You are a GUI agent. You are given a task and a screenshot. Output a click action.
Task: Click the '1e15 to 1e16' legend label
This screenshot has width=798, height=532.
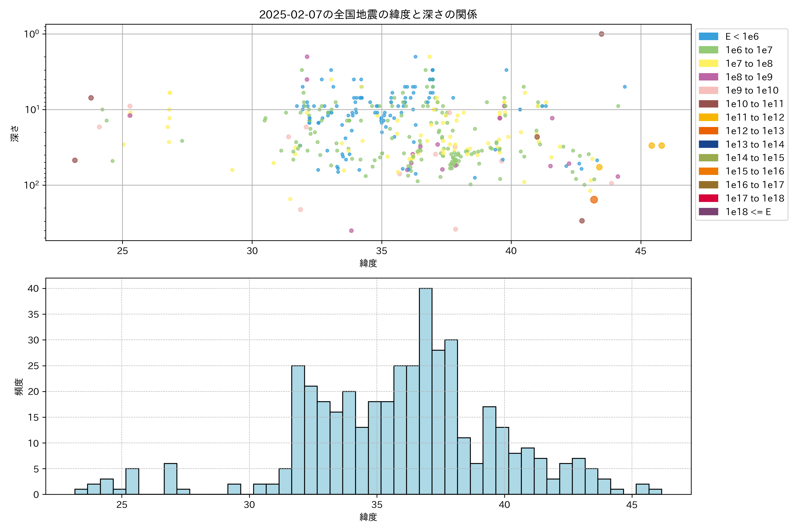(755, 171)
